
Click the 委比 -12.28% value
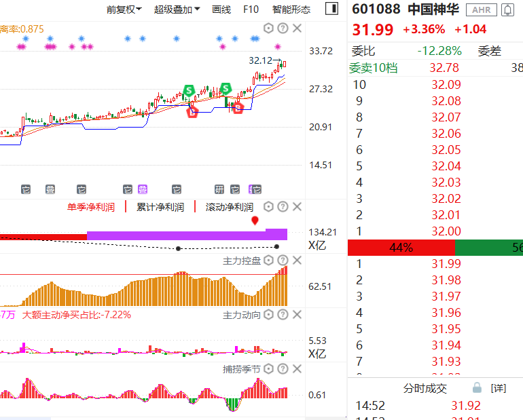pyautogui.click(x=439, y=51)
